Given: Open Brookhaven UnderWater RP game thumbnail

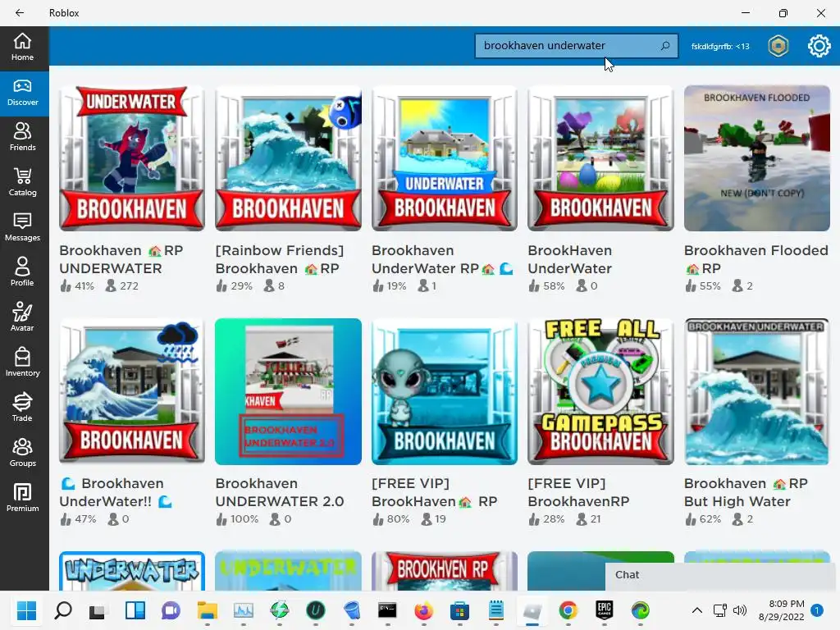Looking at the screenshot, I should (445, 158).
